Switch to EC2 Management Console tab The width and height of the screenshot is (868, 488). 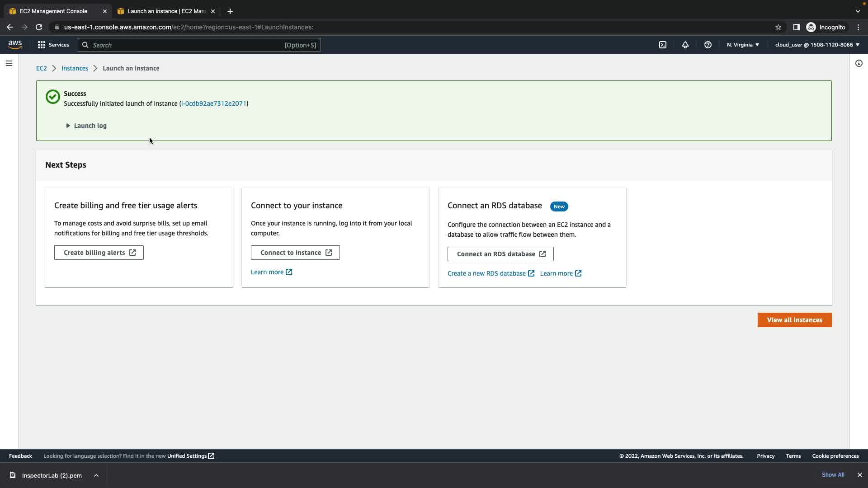coord(53,11)
